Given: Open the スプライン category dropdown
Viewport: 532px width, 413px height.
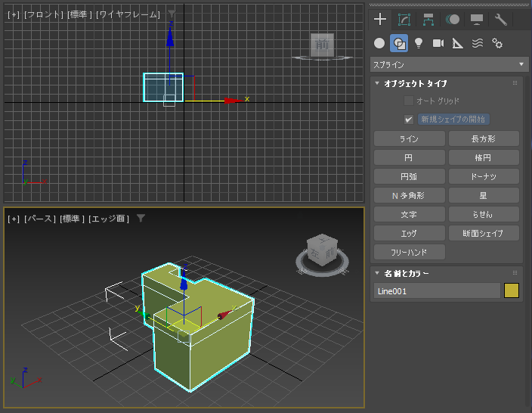Looking at the screenshot, I should 449,64.
